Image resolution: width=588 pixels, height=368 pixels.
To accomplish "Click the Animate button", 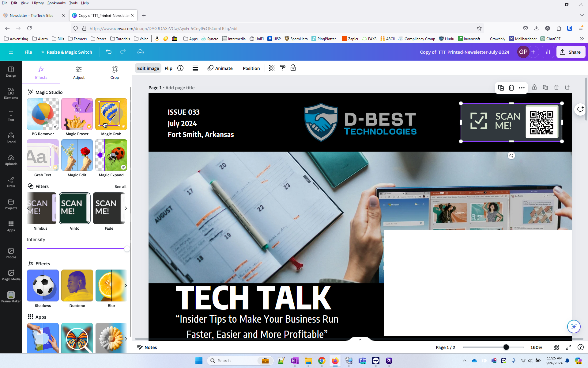I will point(220,68).
